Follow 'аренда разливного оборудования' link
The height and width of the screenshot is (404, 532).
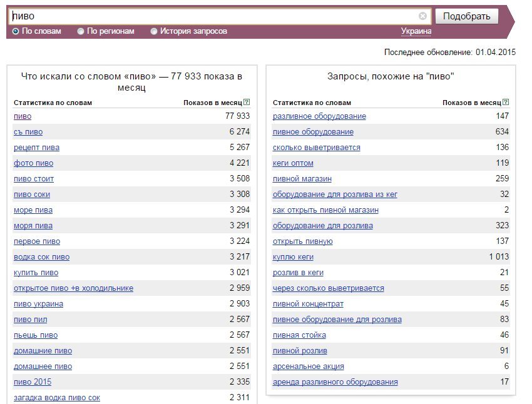point(335,382)
